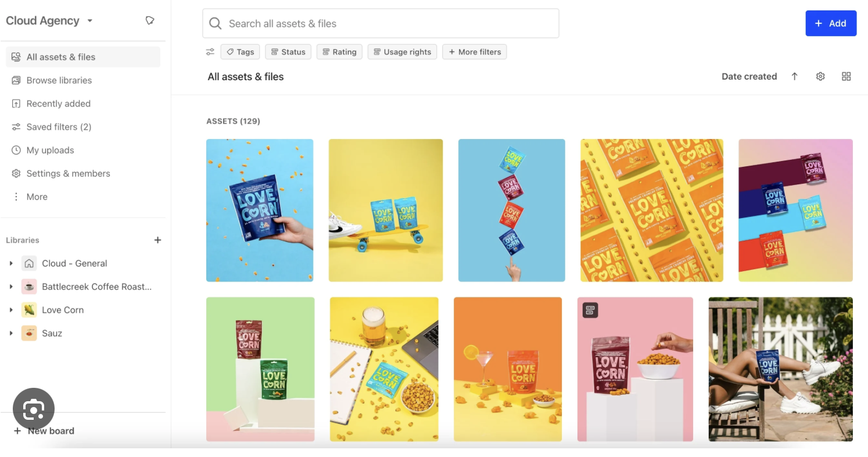This screenshot has width=868, height=457.
Task: Click the collection badge on pink thumbnail
Action: [x=590, y=310]
